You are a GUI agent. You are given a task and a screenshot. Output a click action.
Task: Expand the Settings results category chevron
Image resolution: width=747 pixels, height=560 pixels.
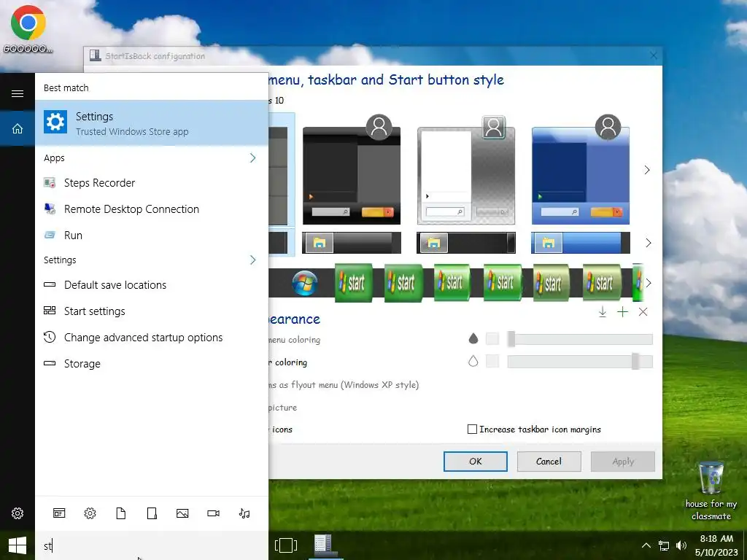coord(253,260)
